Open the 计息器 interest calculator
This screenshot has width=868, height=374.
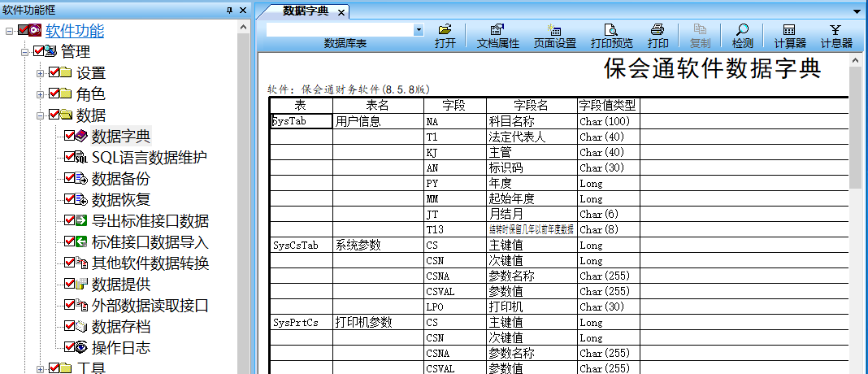point(835,30)
